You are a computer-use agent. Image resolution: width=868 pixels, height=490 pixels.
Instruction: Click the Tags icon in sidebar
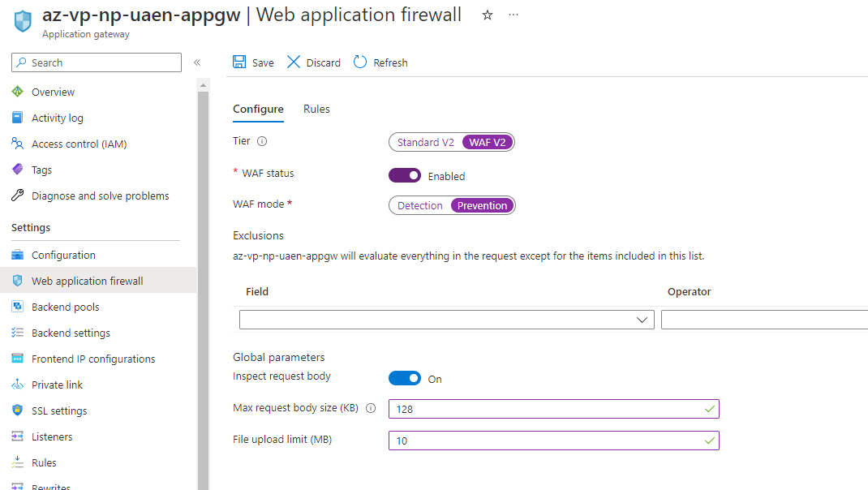18,170
